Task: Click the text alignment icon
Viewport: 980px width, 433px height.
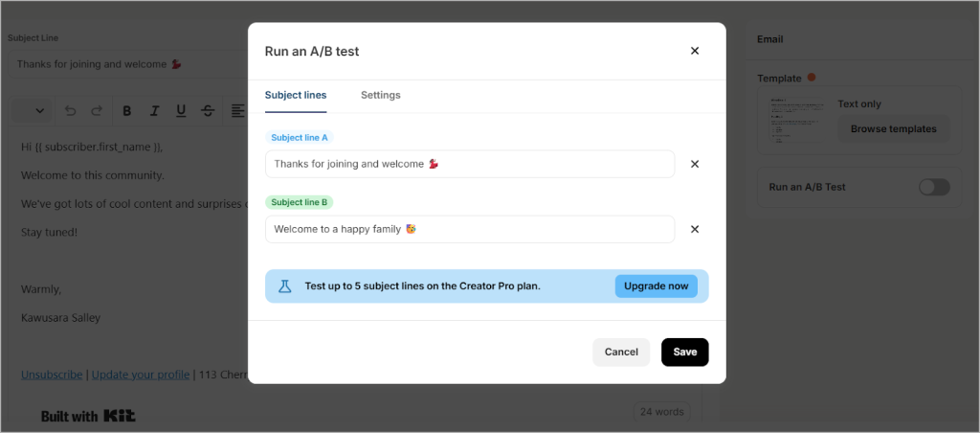Action: coord(237,111)
